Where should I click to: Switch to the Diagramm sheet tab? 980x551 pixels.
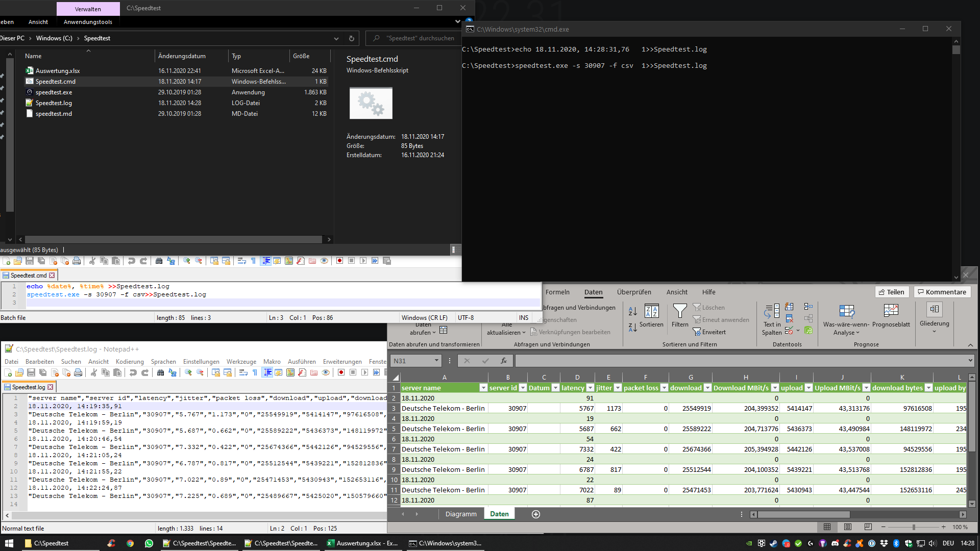460,514
